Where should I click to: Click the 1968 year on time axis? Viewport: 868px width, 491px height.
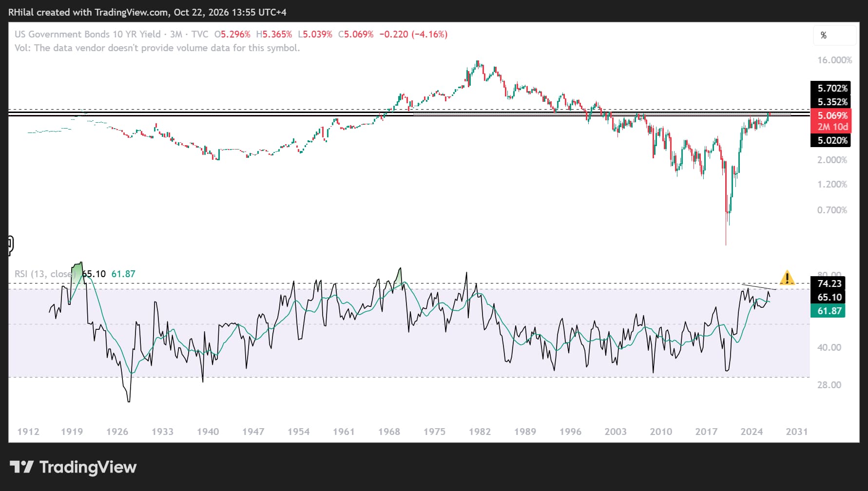point(389,432)
